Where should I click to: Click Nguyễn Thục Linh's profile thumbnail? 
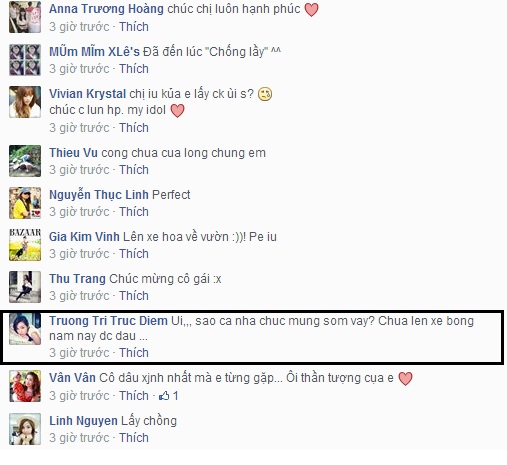pos(25,203)
